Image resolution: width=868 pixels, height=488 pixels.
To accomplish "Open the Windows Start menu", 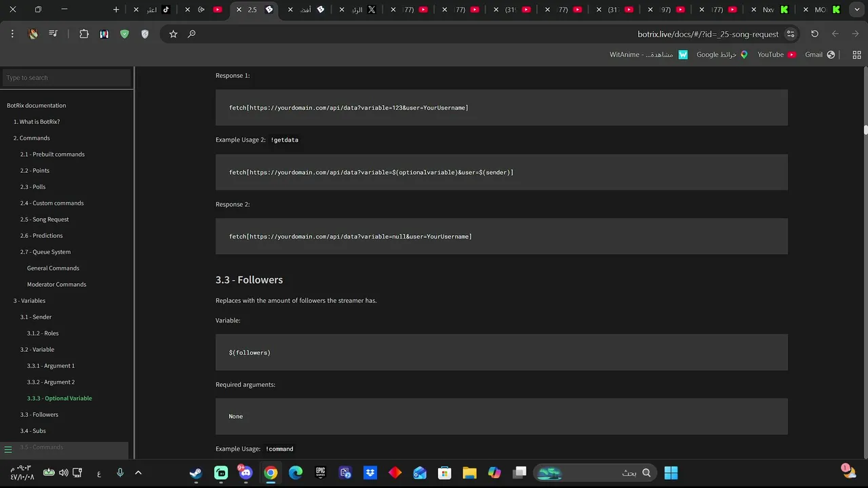I will (x=671, y=473).
